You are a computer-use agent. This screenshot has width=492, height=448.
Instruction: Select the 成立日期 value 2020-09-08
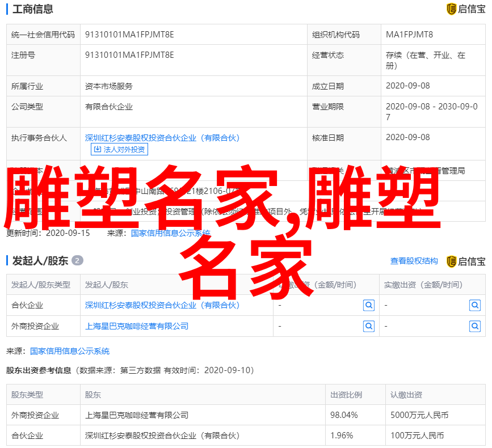[407, 86]
